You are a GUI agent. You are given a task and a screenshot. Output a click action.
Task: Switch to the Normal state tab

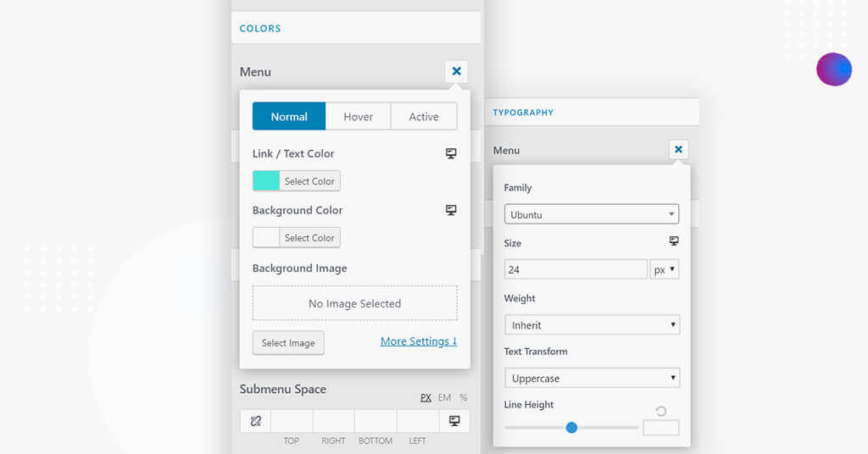[x=289, y=116]
